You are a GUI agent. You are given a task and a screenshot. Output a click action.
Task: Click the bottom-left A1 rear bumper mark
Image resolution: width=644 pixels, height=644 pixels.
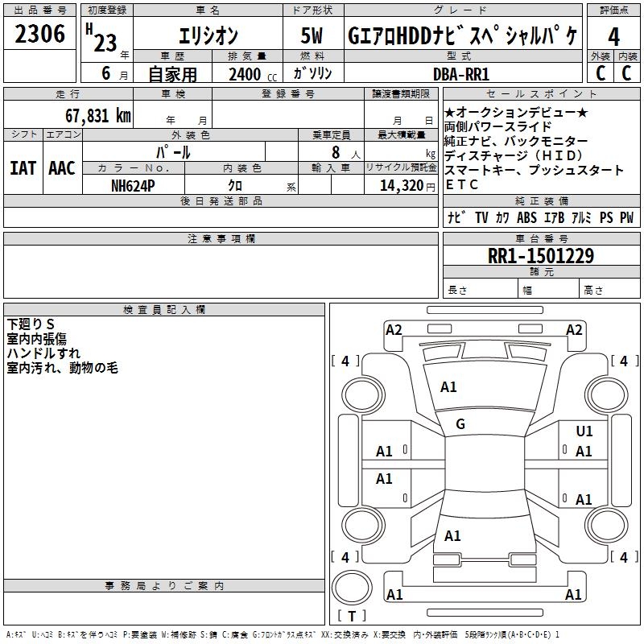pos(394,595)
